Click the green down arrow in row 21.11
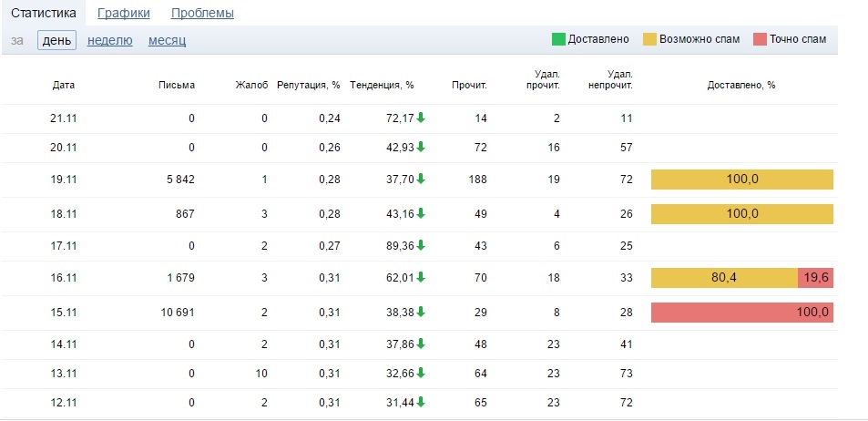The width and height of the screenshot is (868, 421). [421, 118]
